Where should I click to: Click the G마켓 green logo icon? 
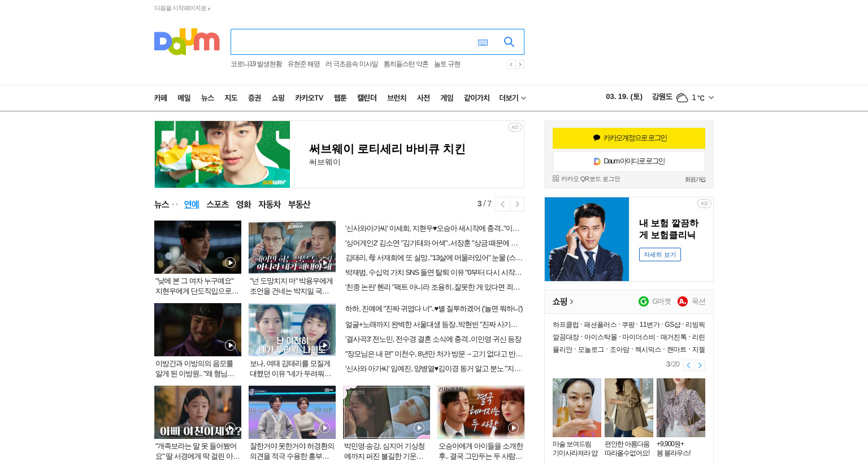click(x=643, y=301)
